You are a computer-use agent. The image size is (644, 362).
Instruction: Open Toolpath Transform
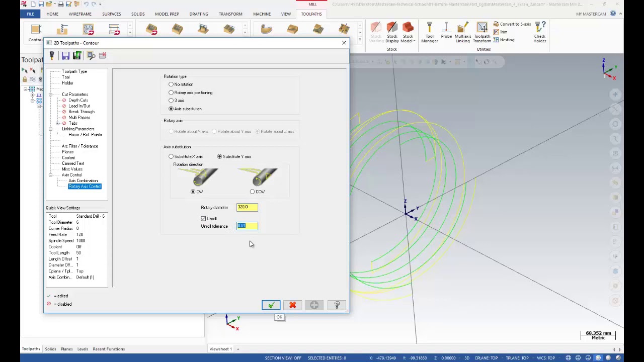coord(482,33)
